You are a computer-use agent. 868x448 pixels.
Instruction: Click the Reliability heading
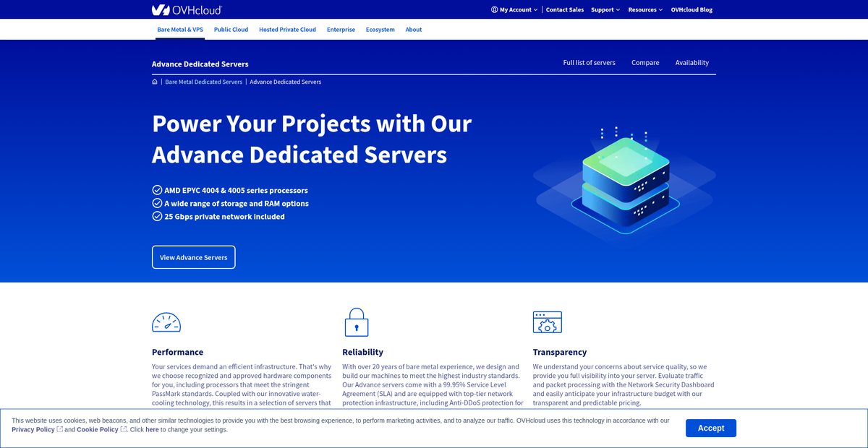[x=363, y=352]
